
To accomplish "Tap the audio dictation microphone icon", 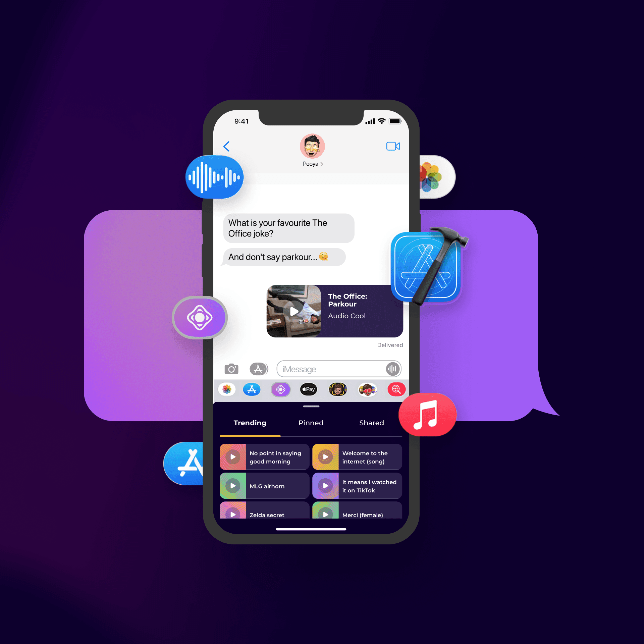I will tap(391, 369).
